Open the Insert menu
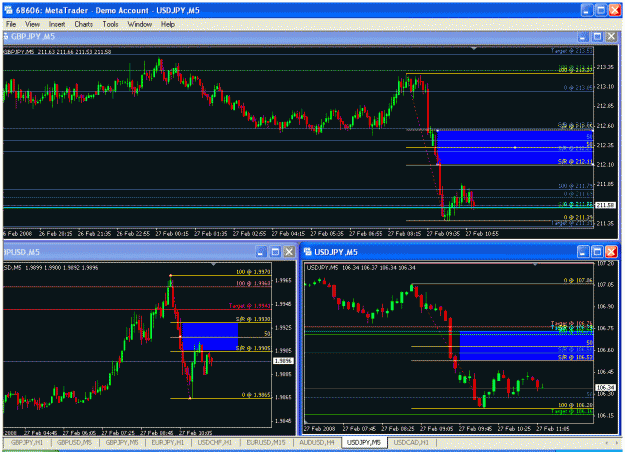 [x=57, y=24]
